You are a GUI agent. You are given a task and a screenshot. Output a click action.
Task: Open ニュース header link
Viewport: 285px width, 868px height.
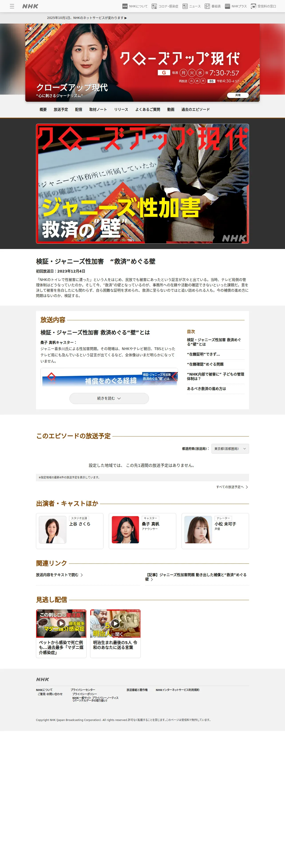(x=191, y=6)
